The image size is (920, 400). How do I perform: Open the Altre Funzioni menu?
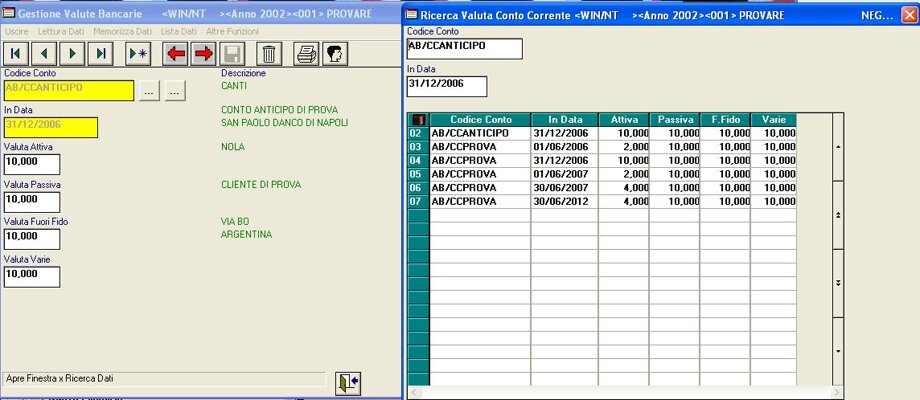232,32
